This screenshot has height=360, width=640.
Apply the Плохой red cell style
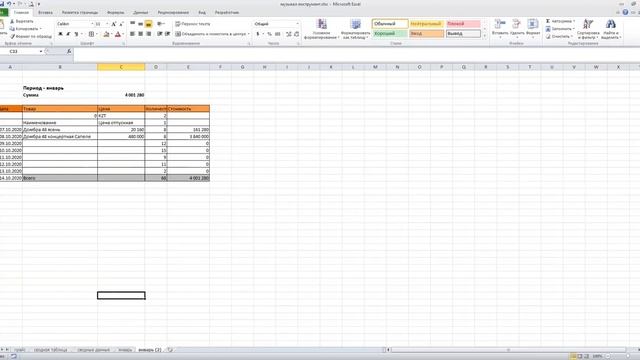point(463,24)
